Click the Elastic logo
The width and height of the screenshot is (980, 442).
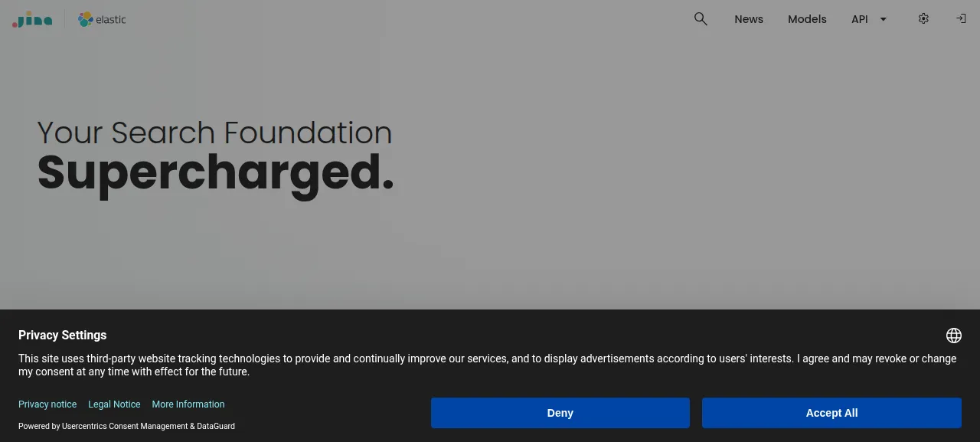[x=102, y=19]
